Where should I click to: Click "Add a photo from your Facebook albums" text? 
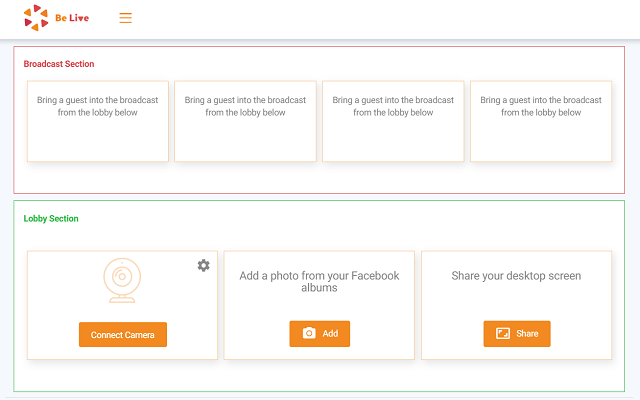319,281
